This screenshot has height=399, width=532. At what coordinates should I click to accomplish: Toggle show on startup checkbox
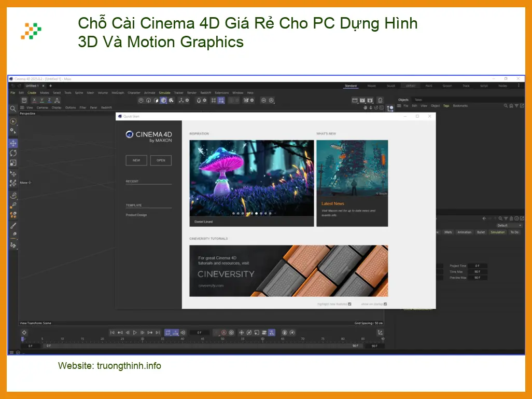point(385,304)
